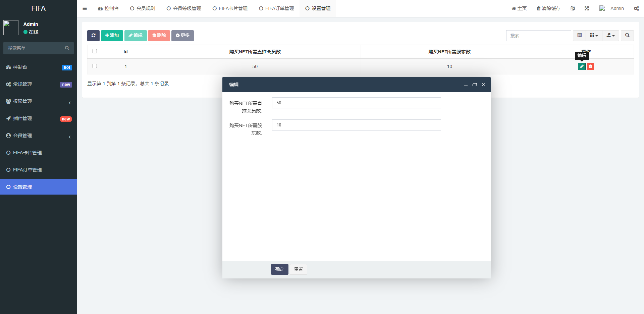The width and height of the screenshot is (644, 314).
Task: Click the search magnifier icon near the search box
Action: click(x=627, y=36)
